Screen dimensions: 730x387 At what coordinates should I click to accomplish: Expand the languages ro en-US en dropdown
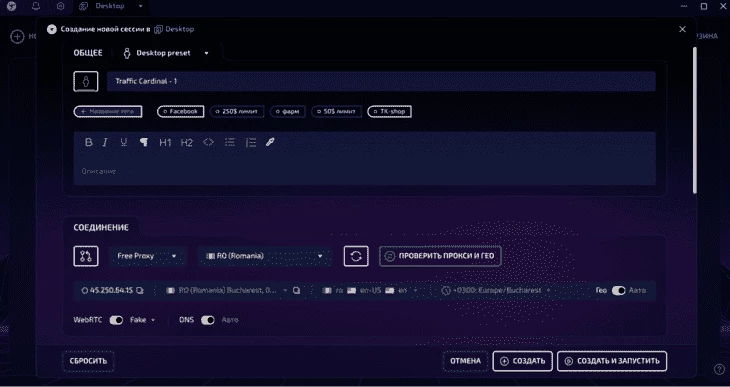point(415,291)
